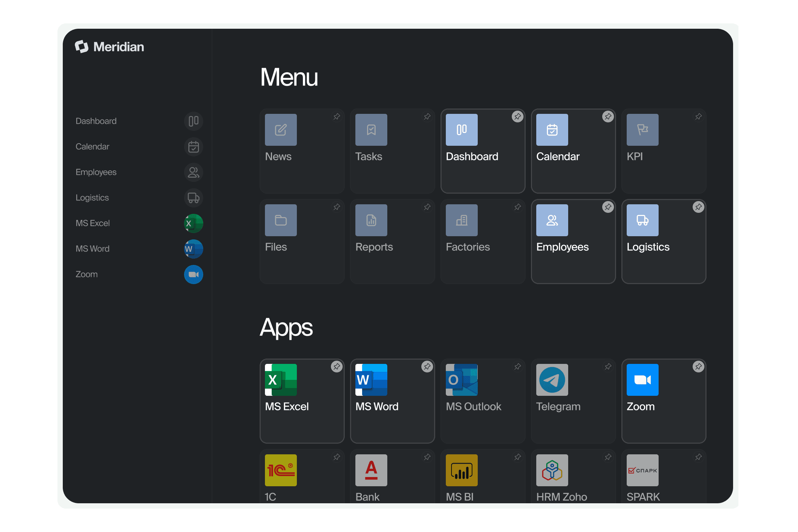Launch MS Excel icon in the sidebar
798x532 pixels.
(194, 223)
